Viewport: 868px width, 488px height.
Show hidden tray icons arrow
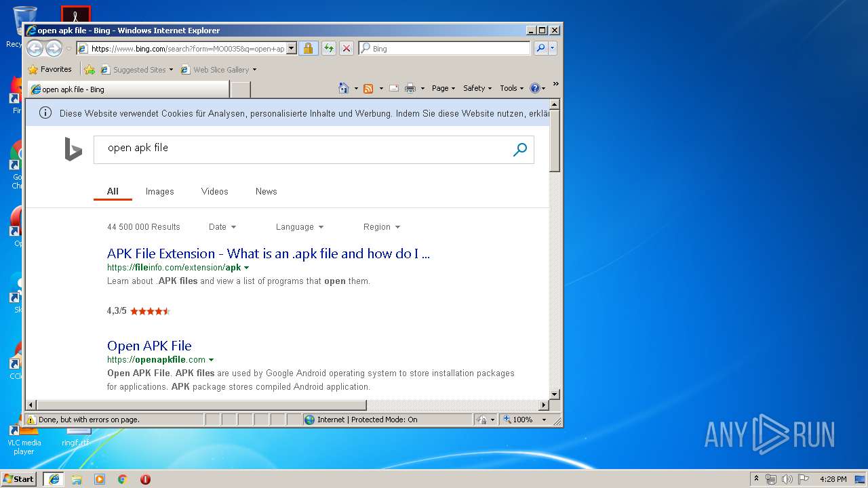(757, 479)
